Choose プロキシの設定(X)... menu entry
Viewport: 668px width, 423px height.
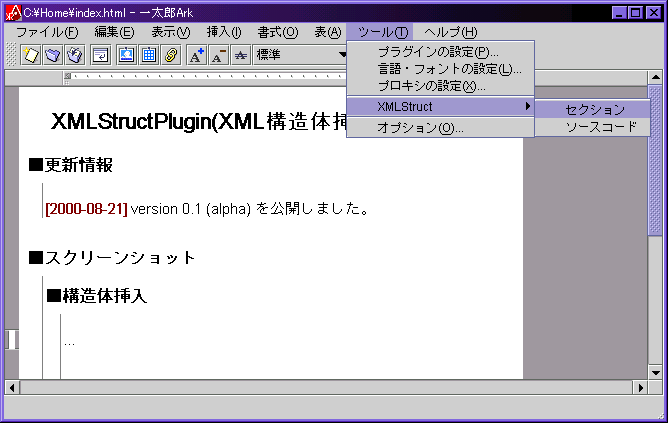pos(441,86)
